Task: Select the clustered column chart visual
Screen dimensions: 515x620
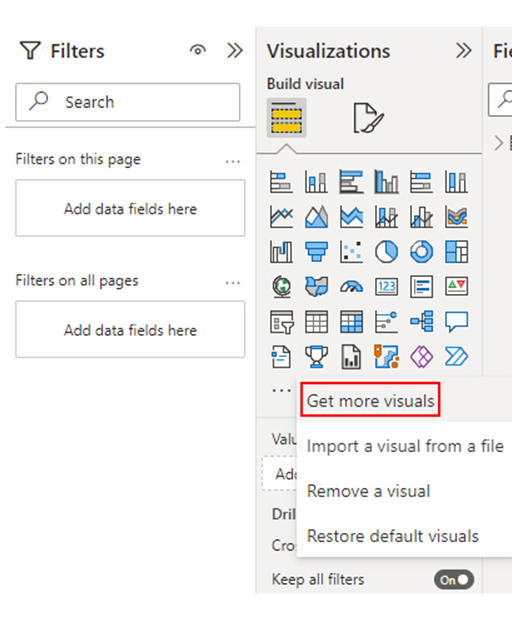Action: click(x=386, y=182)
